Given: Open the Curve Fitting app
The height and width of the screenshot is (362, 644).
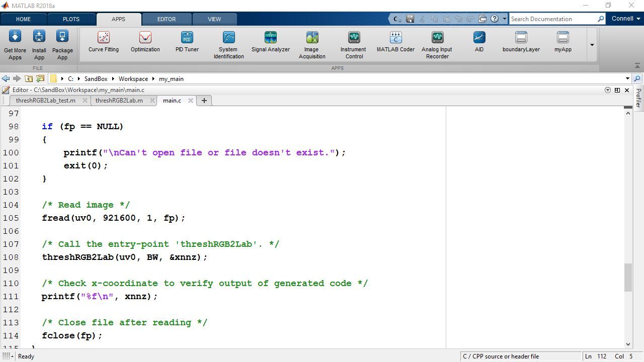Looking at the screenshot, I should pos(103,43).
